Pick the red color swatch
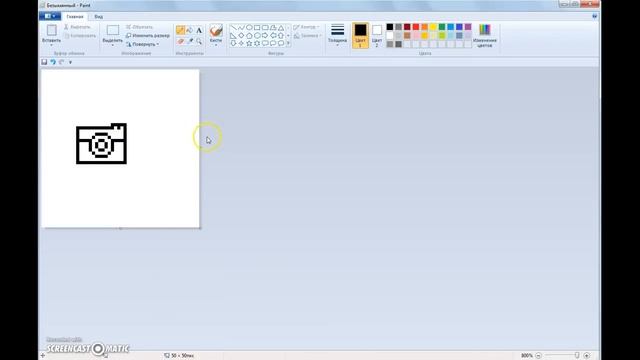 [x=416, y=27]
